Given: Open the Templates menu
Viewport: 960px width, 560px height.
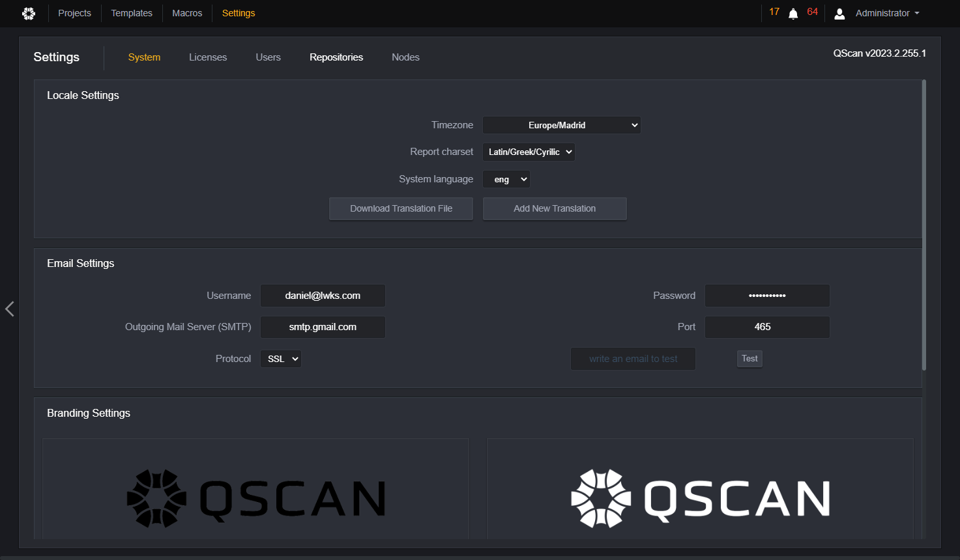Looking at the screenshot, I should [132, 13].
